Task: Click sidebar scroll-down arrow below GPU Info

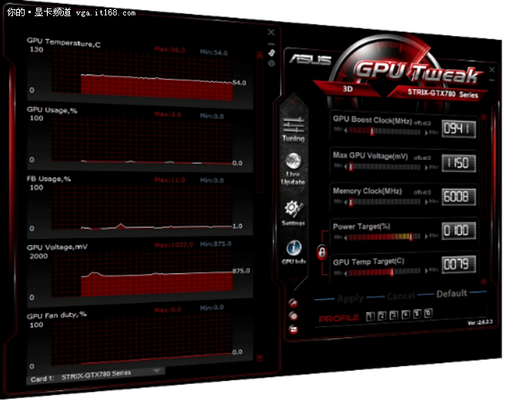Action: pos(293,280)
